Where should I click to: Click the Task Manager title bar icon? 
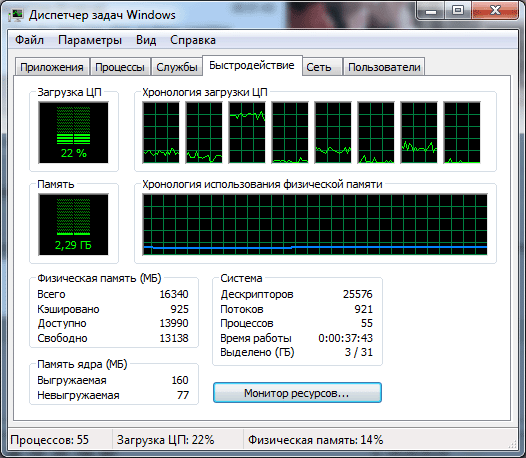coord(16,15)
